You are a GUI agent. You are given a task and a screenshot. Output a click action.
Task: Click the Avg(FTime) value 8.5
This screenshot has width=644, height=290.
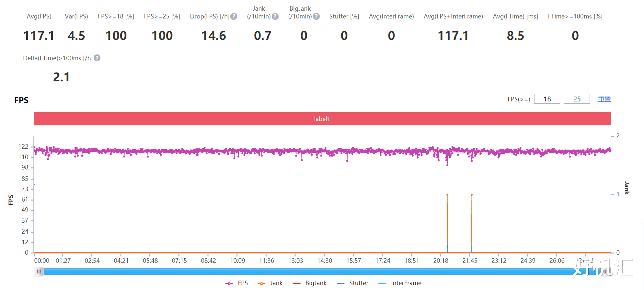click(515, 36)
